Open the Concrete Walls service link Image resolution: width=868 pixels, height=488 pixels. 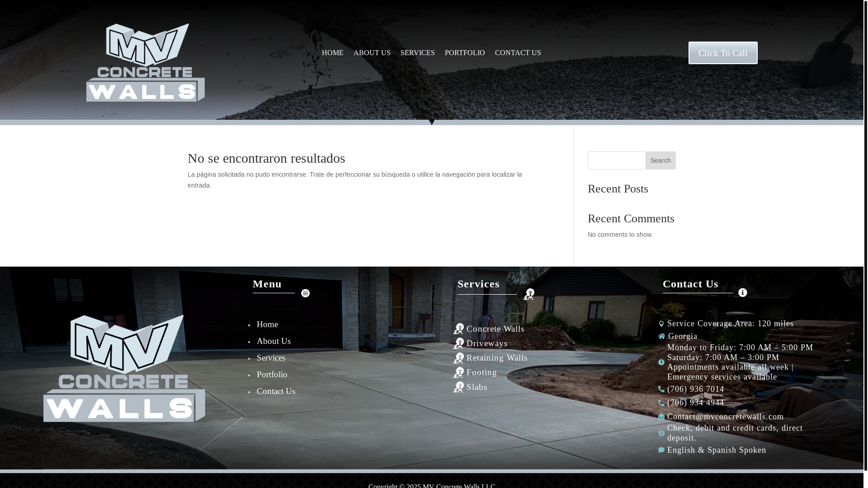[x=495, y=329]
